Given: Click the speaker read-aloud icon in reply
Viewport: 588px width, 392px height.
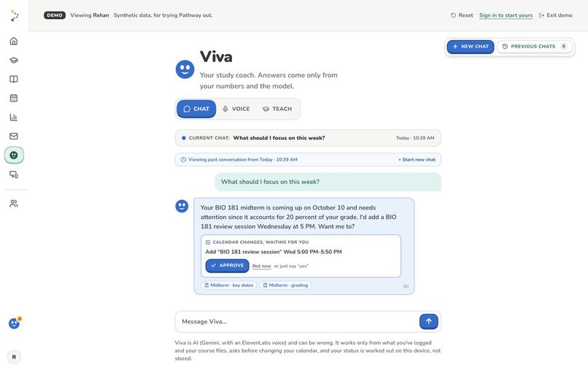Looking at the screenshot, I should pos(406,286).
